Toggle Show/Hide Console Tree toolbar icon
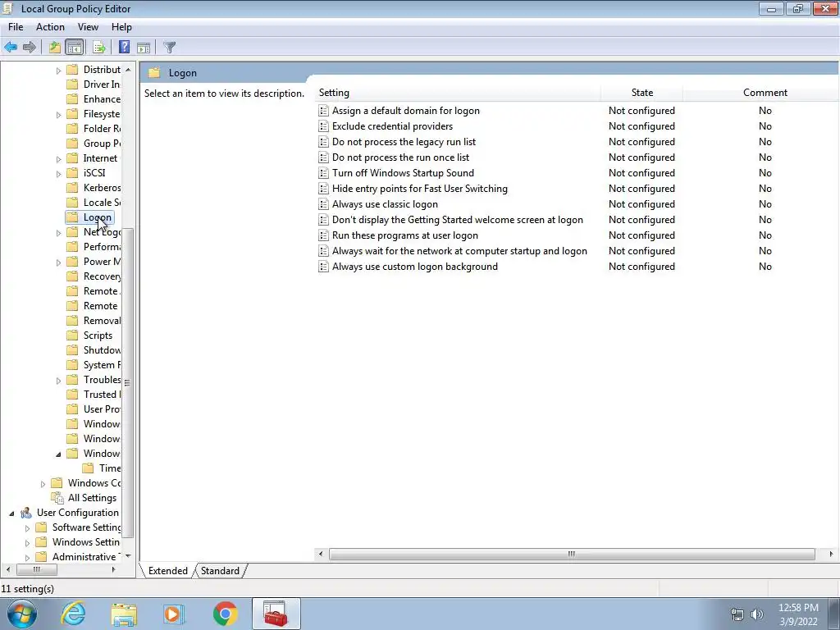Screen dimensions: 840x630 75,47
